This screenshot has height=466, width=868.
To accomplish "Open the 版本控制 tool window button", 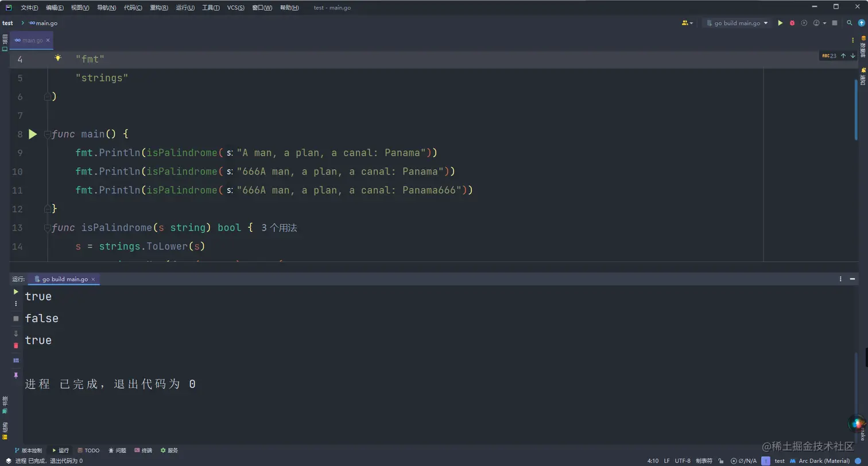I will coord(28,451).
